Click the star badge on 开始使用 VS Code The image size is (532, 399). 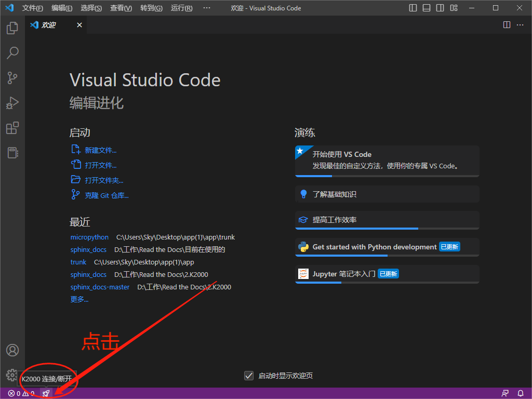(300, 151)
